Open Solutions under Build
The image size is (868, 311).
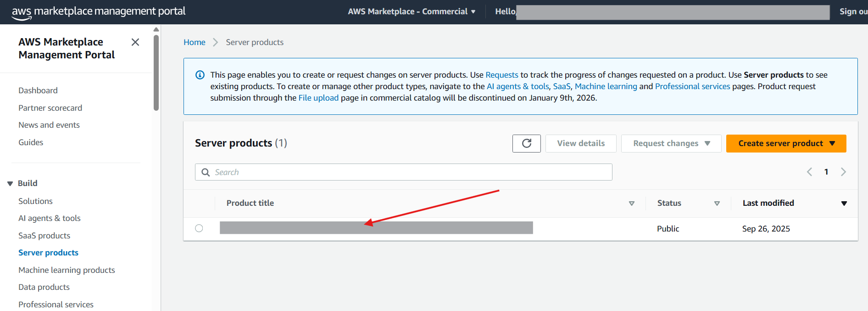tap(35, 201)
